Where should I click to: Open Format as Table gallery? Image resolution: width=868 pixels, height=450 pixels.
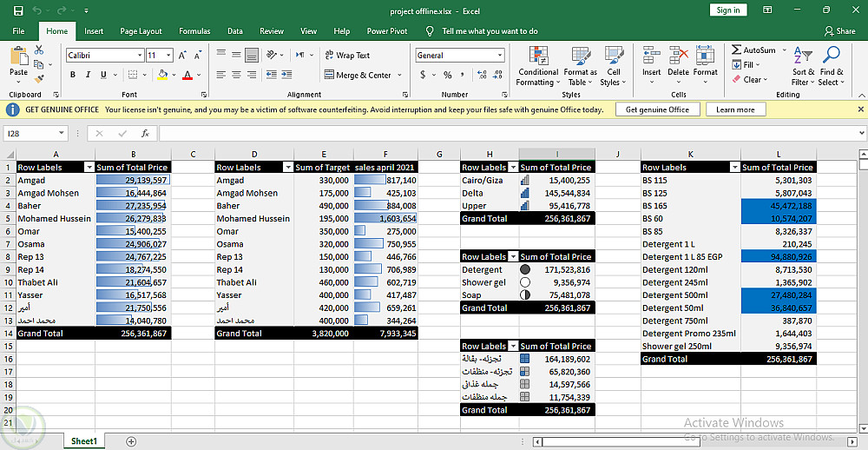click(580, 67)
